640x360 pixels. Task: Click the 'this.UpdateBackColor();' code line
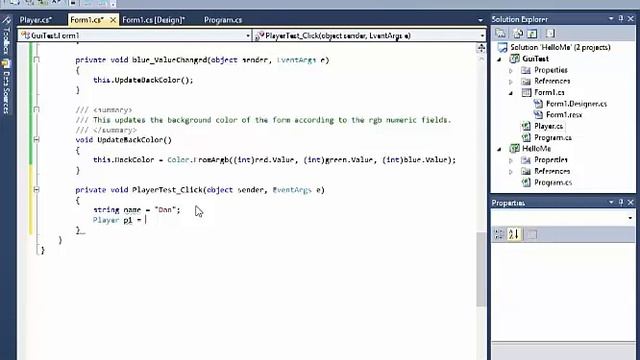click(143, 80)
